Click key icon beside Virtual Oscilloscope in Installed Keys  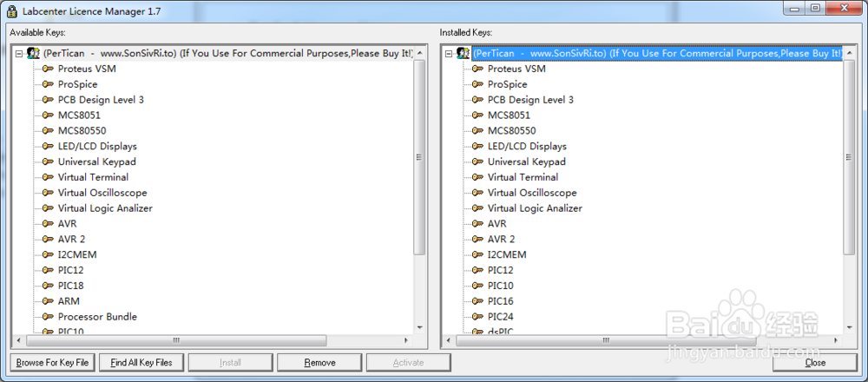coord(477,194)
